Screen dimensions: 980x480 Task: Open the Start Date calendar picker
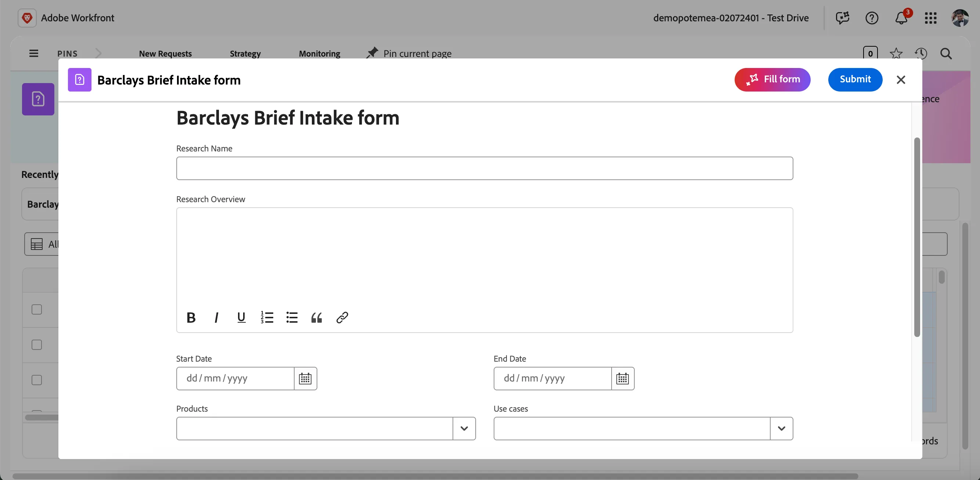click(305, 378)
